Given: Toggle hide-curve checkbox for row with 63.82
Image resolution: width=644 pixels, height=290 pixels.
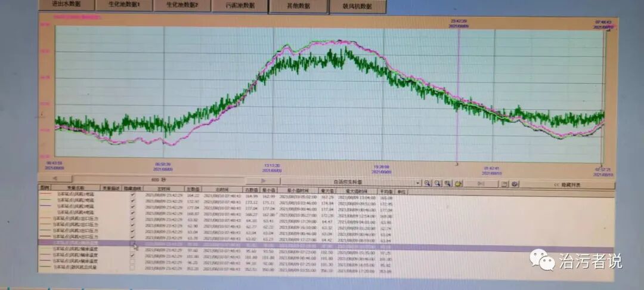Looking at the screenshot, I should pos(132,219).
